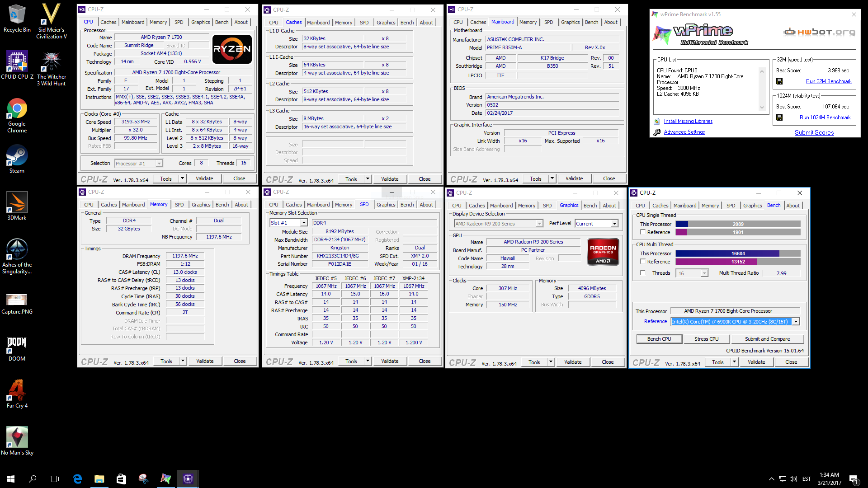The height and width of the screenshot is (488, 868).
Task: Expand the memory Slot #1 dropdown
Action: coord(288,223)
